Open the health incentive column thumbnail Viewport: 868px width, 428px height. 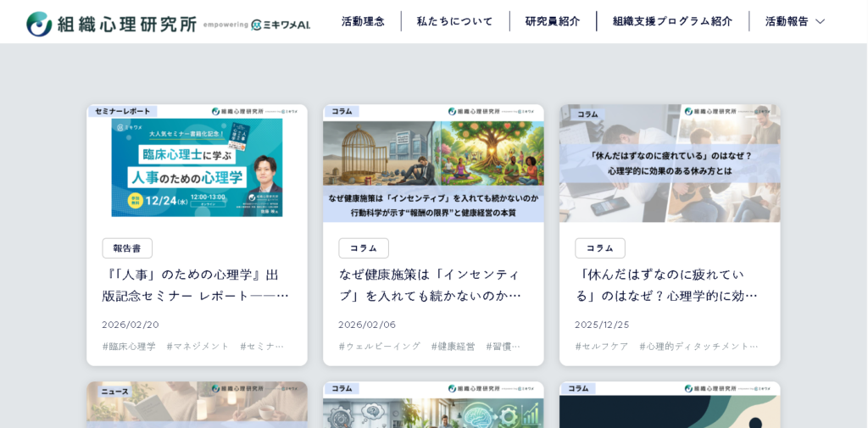pyautogui.click(x=433, y=164)
